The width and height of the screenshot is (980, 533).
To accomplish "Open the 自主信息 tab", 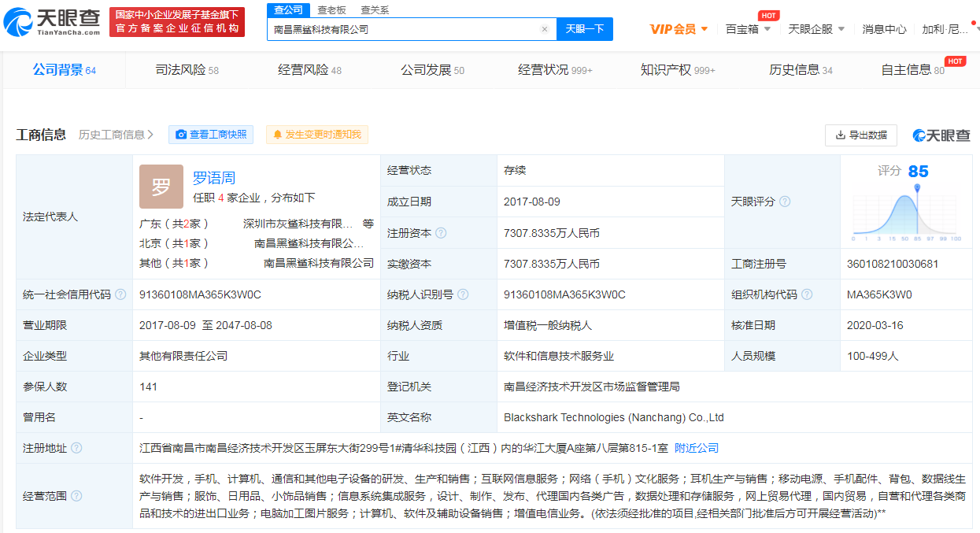I will [x=913, y=70].
